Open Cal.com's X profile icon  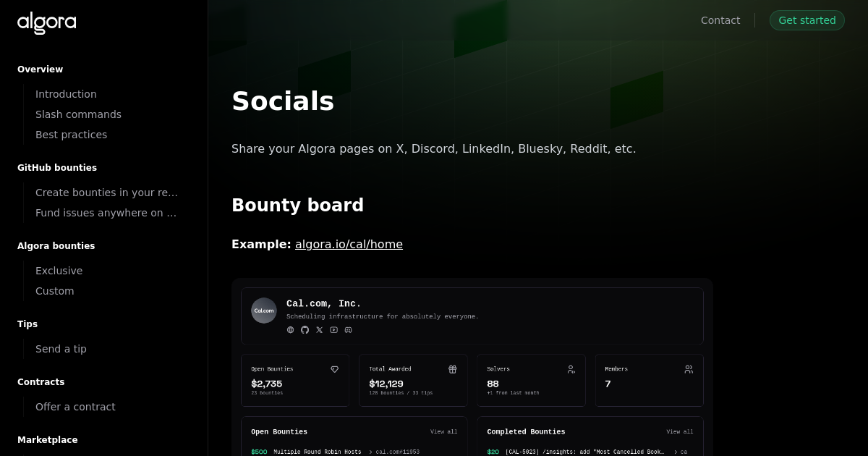coord(319,329)
